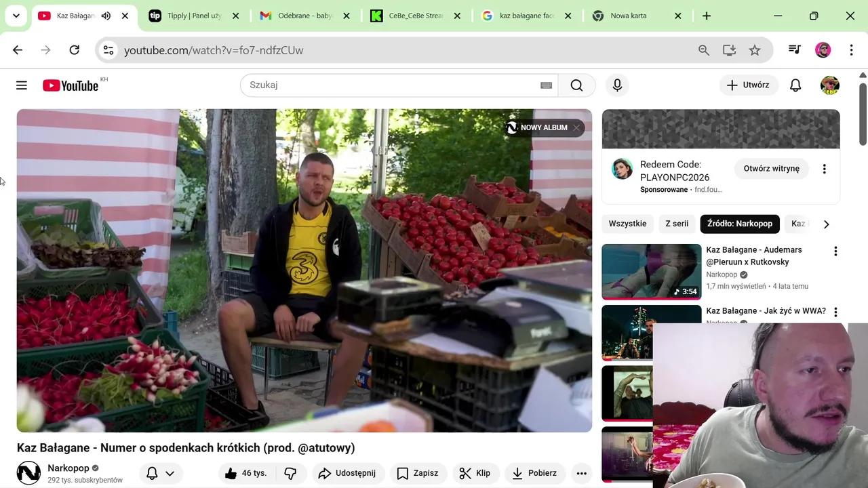Open the Redeem Code ad title

675,171
